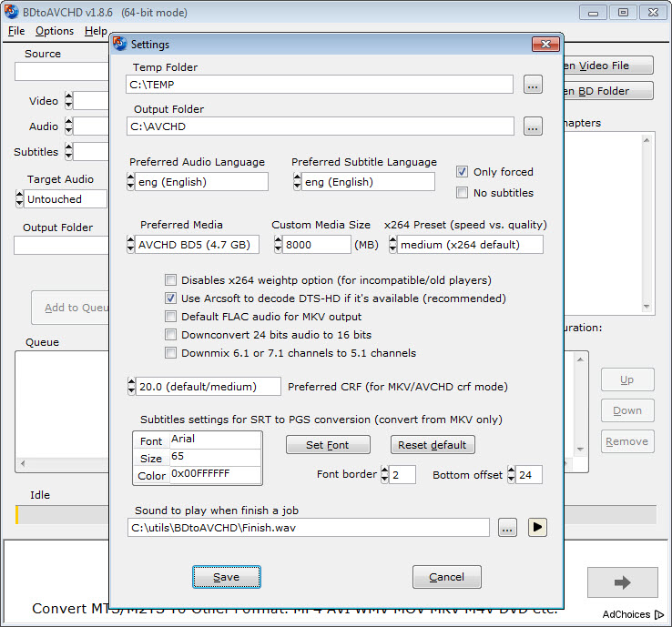Adjust Custom Media Size spinner arrows

coord(278,245)
